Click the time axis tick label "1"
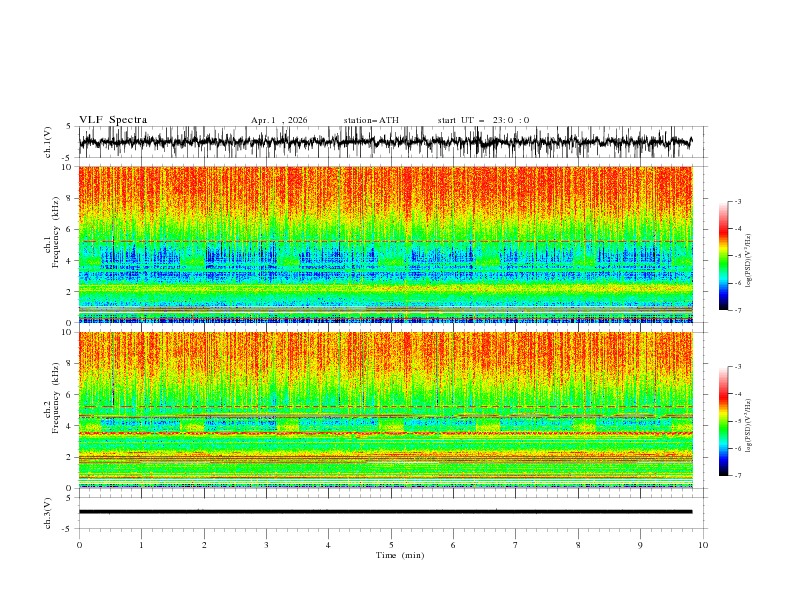This screenshot has height=612, width=792. (x=141, y=545)
